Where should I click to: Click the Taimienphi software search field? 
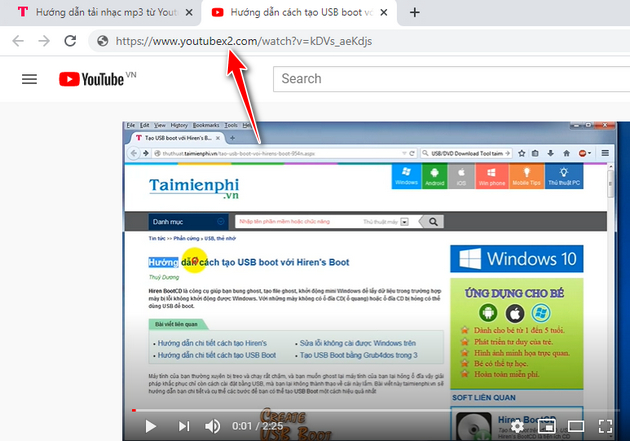(x=297, y=222)
